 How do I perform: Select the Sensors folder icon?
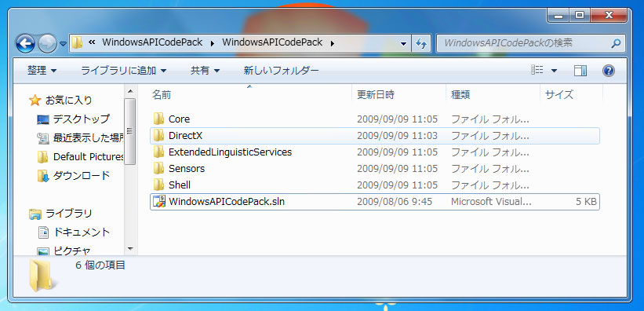coord(158,168)
